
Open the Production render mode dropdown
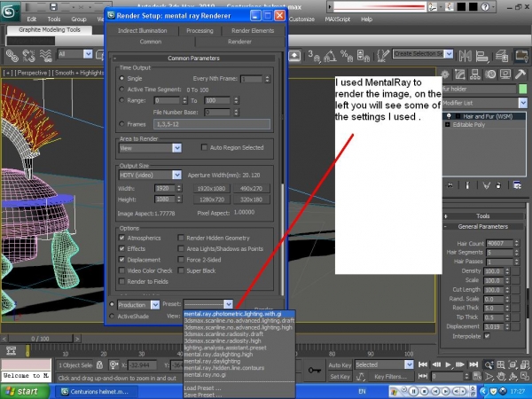click(x=138, y=305)
